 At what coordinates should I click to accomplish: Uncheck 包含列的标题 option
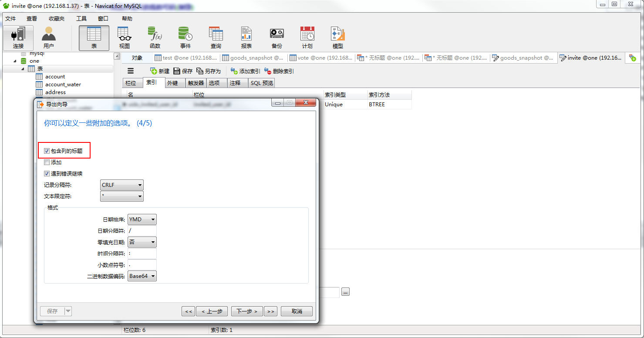[47, 151]
